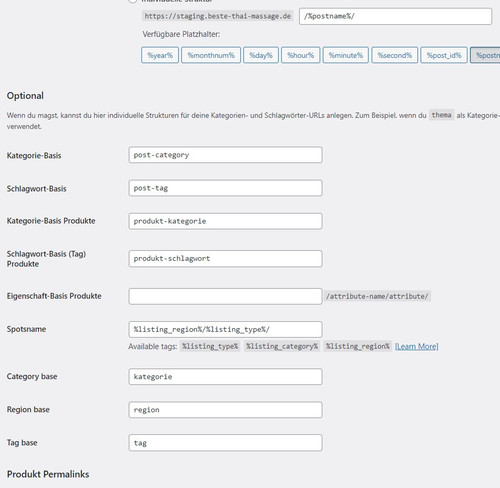This screenshot has height=488, width=500.
Task: Focus the Schlagwort-Basis post-tag field
Action: point(225,188)
